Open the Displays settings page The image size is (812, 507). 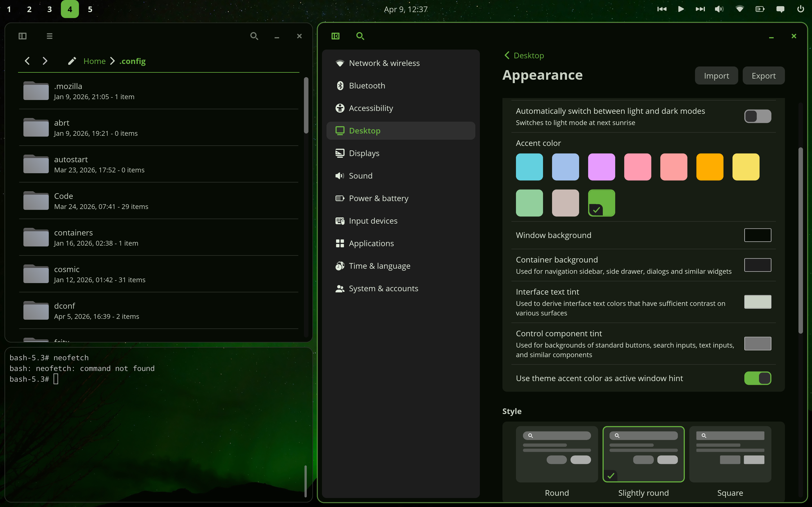[364, 153]
